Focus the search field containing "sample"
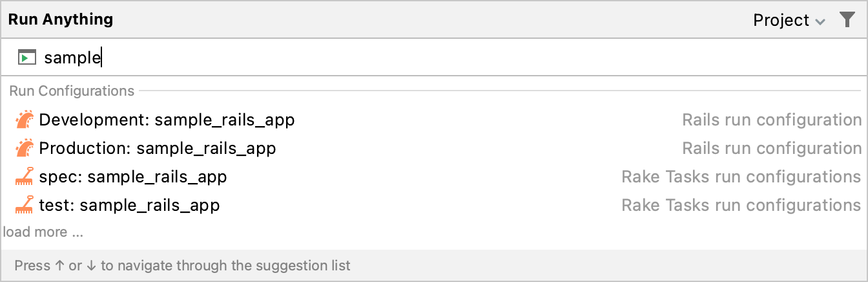 coord(387,58)
